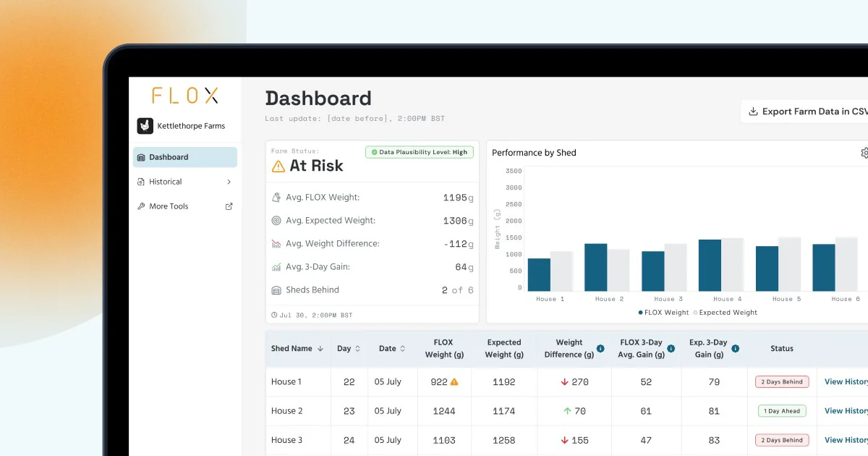Click the Data Plausibility Level badge
This screenshot has height=456, width=868.
[x=420, y=152]
